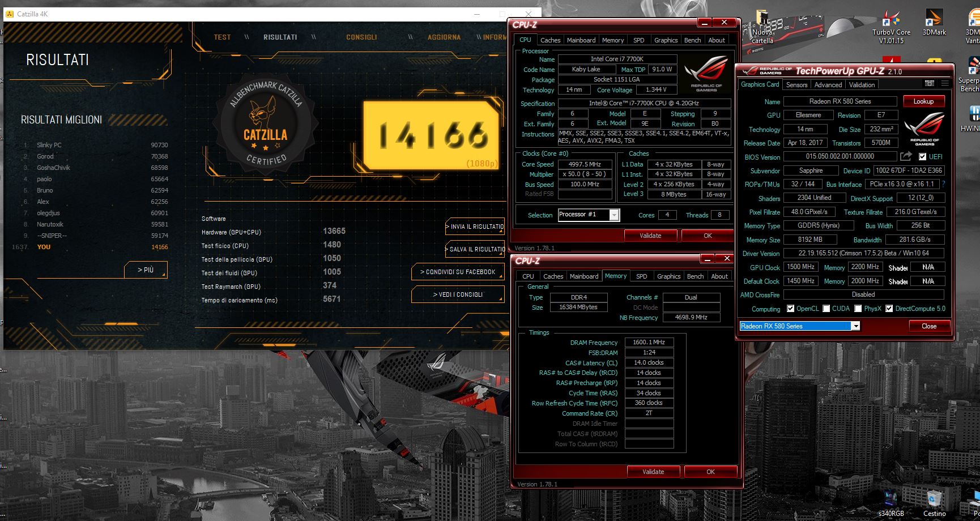The width and height of the screenshot is (980, 521).
Task: Click the Lookup button in GPU-Z
Action: click(923, 101)
